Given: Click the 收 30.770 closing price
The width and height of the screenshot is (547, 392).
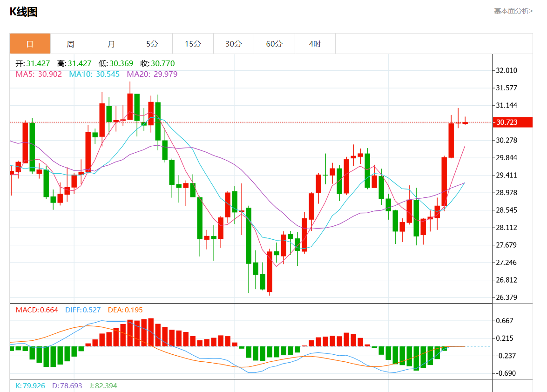Looking at the screenshot, I should (x=157, y=63).
